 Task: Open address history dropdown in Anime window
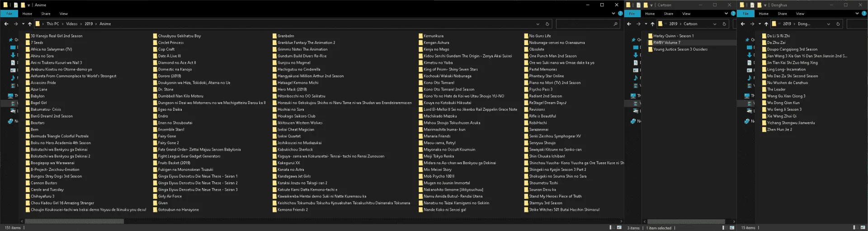point(538,24)
